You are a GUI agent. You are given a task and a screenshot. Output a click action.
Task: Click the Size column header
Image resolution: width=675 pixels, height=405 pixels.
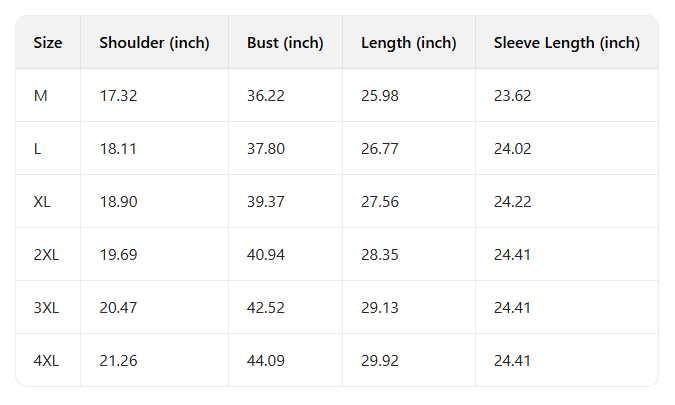(x=48, y=43)
